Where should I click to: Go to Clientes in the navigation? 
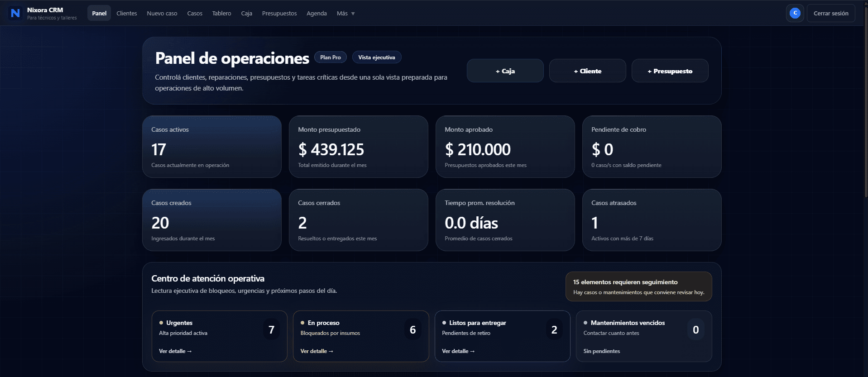click(127, 14)
